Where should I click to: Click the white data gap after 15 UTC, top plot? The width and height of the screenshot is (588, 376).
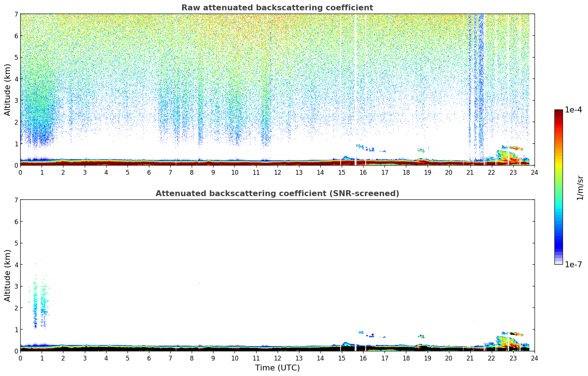[x=355, y=88]
